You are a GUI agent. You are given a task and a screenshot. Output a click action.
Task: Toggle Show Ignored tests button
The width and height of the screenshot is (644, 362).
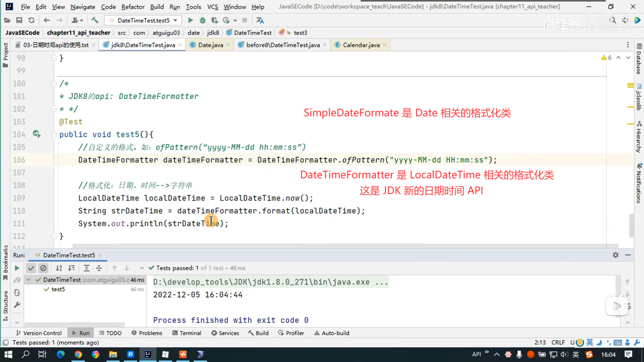coord(43,268)
